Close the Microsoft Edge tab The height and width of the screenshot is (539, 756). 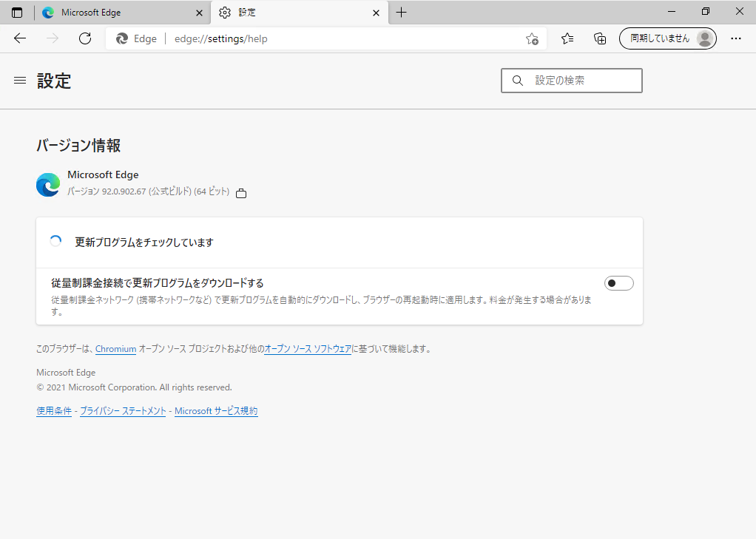(x=199, y=13)
